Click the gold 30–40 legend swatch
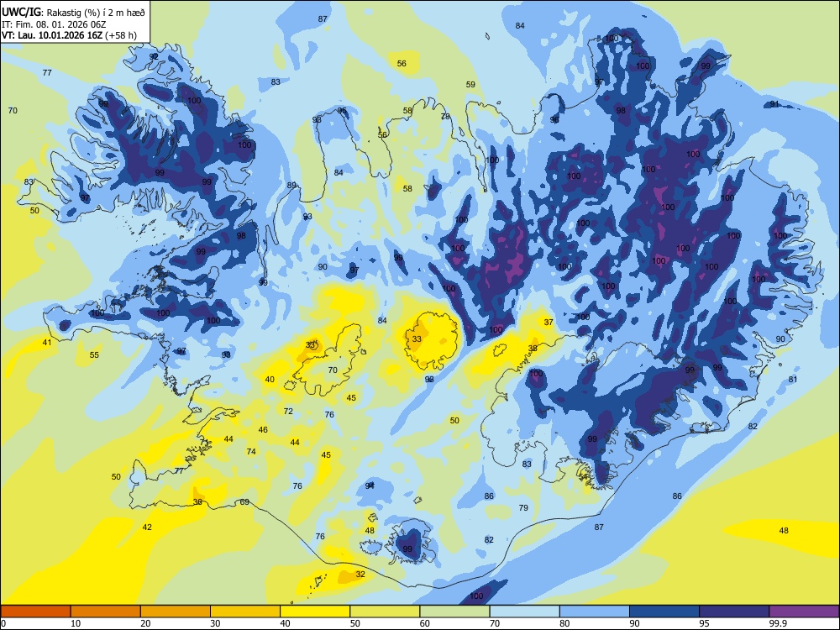Viewport: 840px width, 630px height. (245, 612)
